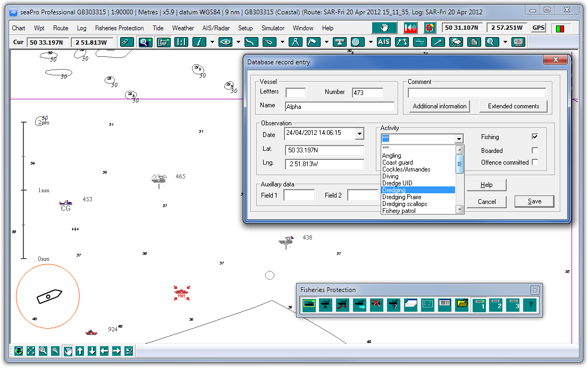This screenshot has width=588, height=368.
Task: Click the Help button in dialog
Action: coord(487,185)
